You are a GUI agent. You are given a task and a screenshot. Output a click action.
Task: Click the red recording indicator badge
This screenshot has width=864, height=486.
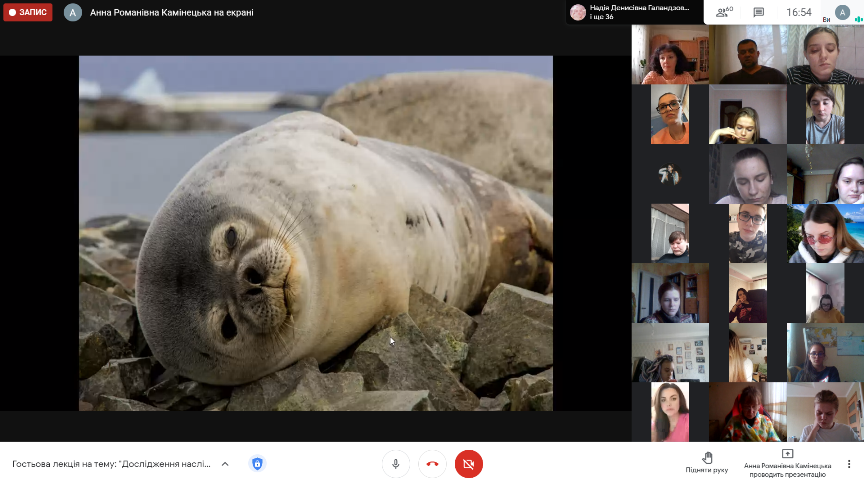[x=27, y=12]
